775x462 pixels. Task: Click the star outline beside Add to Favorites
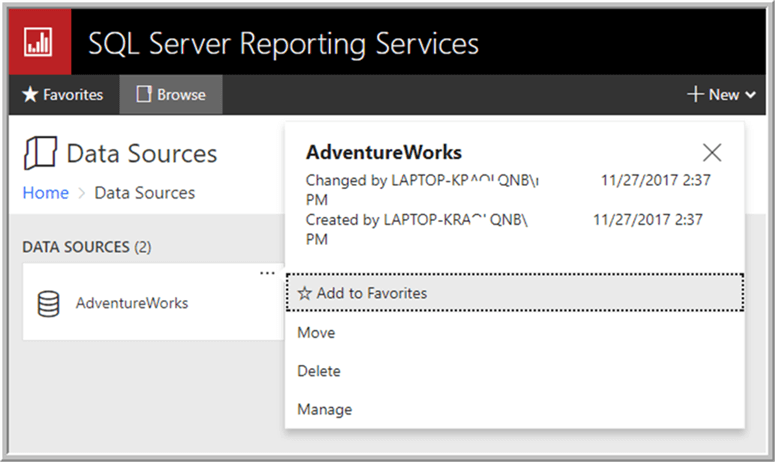coord(304,294)
